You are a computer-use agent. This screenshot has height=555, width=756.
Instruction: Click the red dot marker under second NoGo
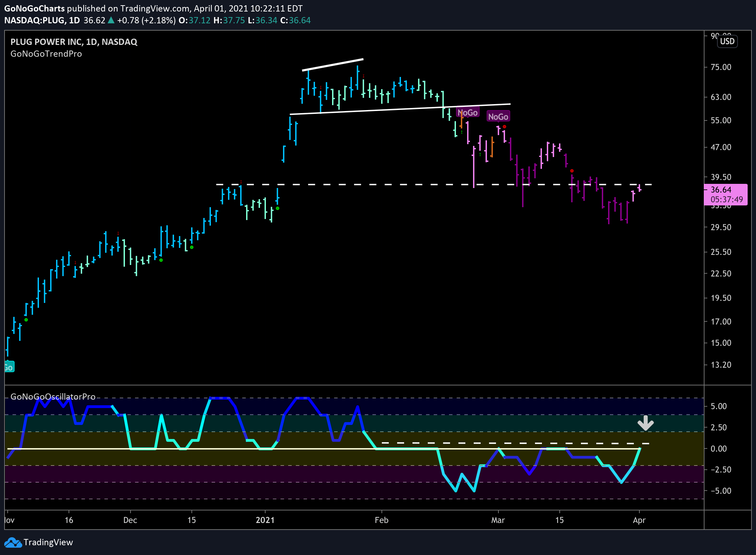(504, 126)
